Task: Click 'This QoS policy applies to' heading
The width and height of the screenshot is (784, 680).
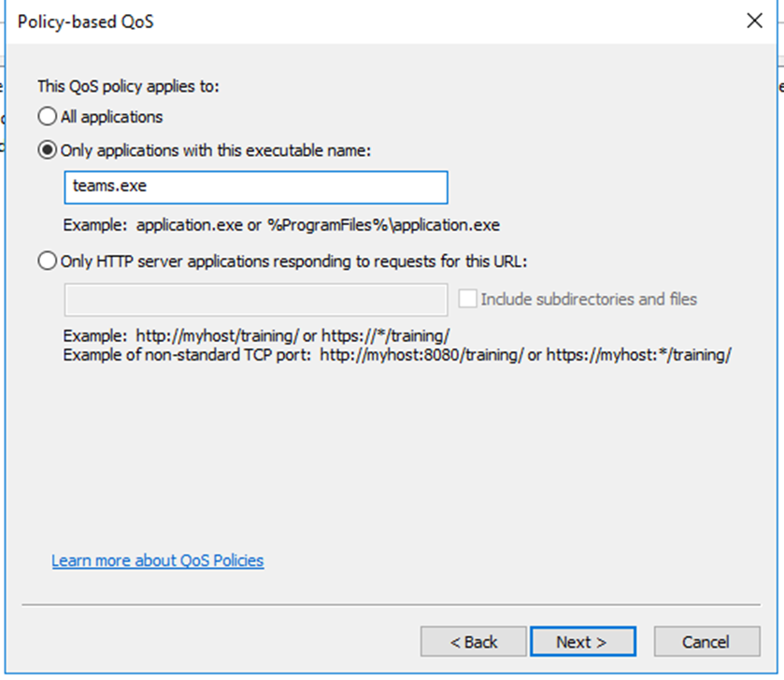Action: point(129,87)
